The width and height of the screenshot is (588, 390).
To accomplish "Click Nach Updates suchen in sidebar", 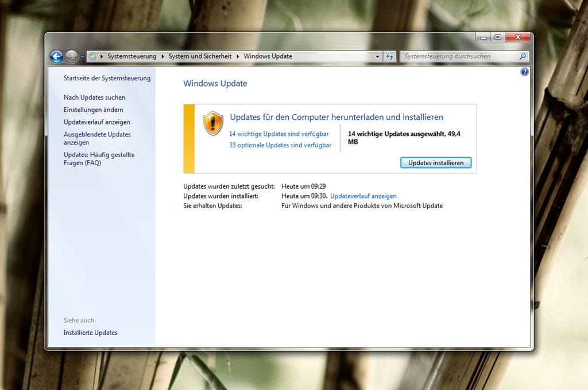I will 94,97.
